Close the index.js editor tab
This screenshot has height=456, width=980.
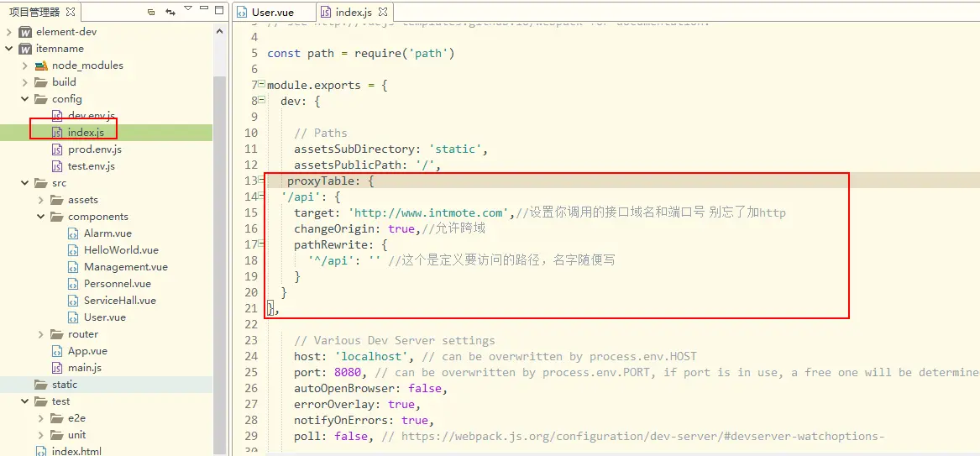click(x=382, y=12)
